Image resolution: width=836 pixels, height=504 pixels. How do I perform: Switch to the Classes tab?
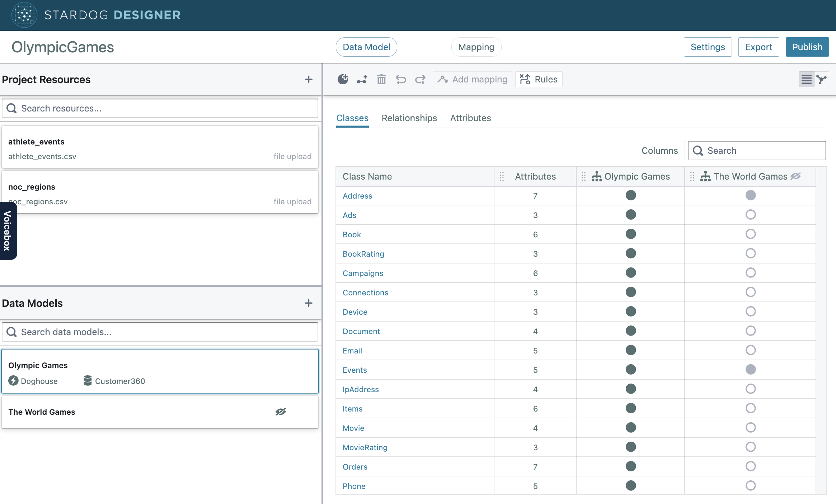[352, 118]
